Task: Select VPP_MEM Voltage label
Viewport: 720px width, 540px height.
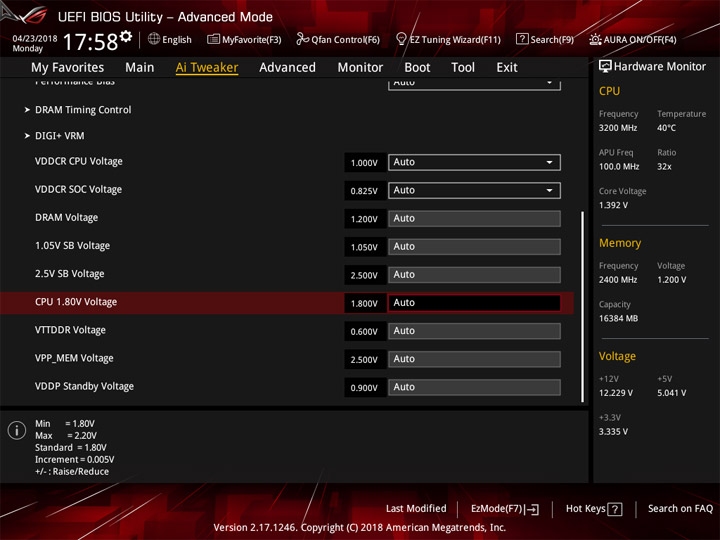Action: coord(74,358)
